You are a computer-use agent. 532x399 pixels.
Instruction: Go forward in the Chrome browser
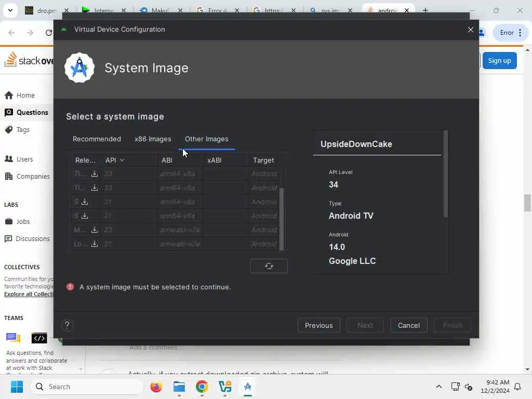coord(30,33)
